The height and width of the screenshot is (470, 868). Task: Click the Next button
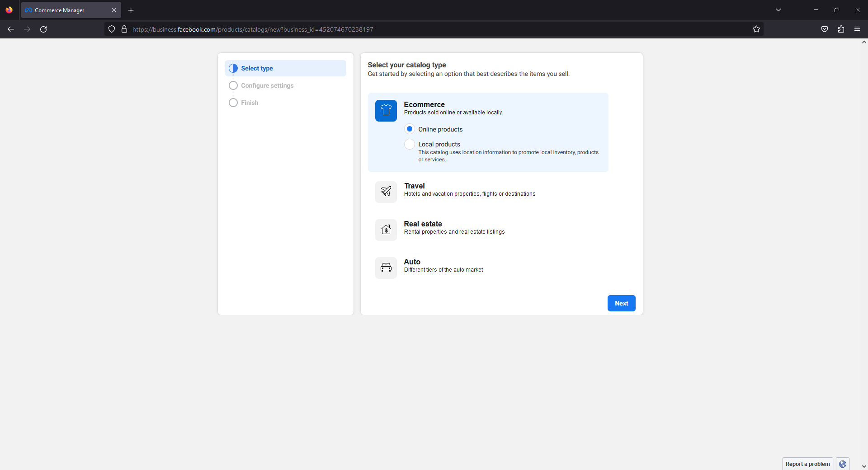622,303
